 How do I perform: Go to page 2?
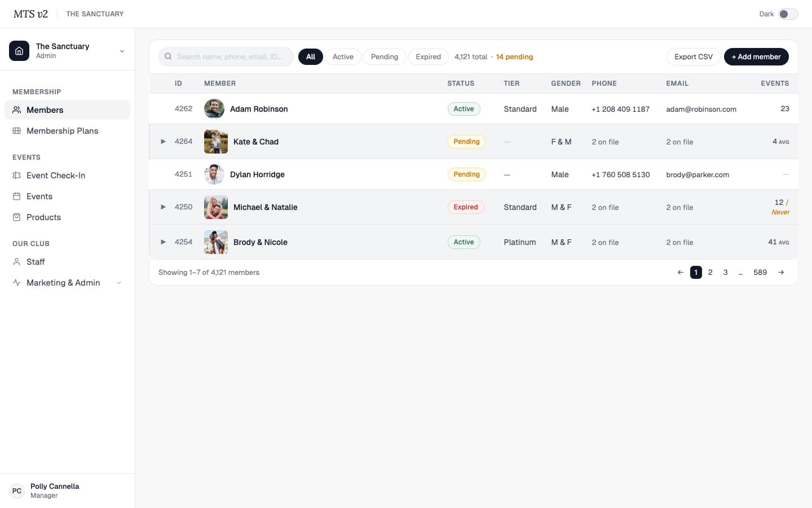(710, 272)
